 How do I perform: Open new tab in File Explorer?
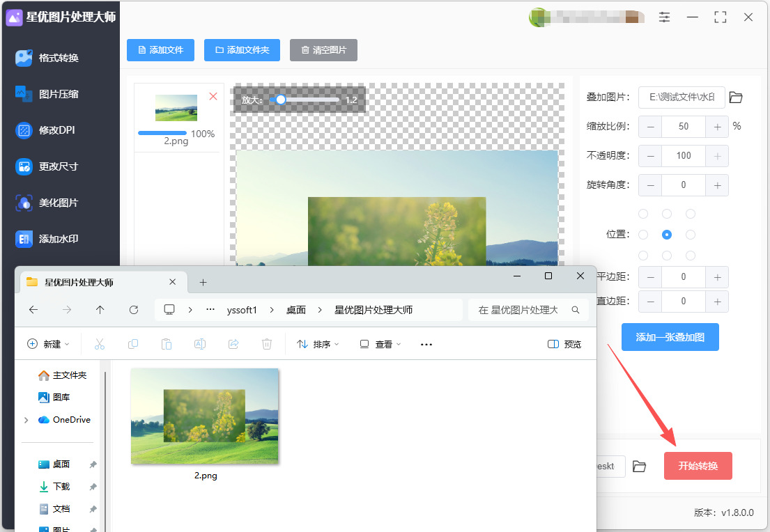point(203,282)
